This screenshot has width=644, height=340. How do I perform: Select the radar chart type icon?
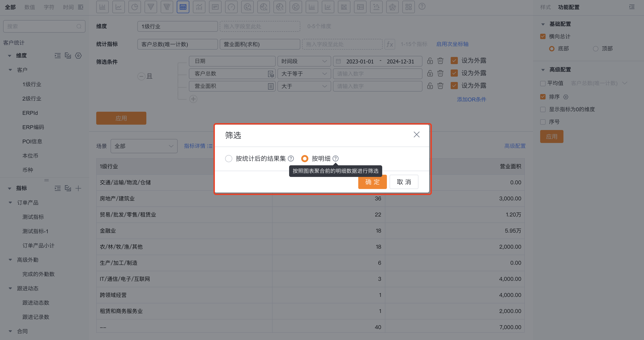[392, 7]
